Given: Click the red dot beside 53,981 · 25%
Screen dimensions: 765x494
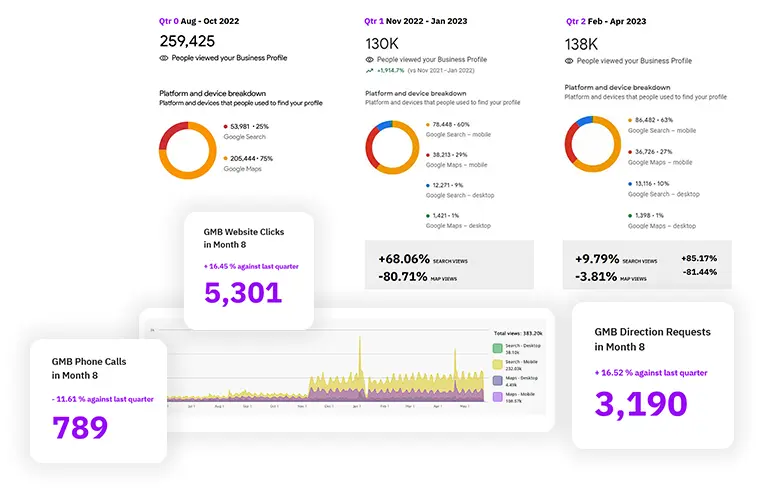Looking at the screenshot, I should [225, 126].
